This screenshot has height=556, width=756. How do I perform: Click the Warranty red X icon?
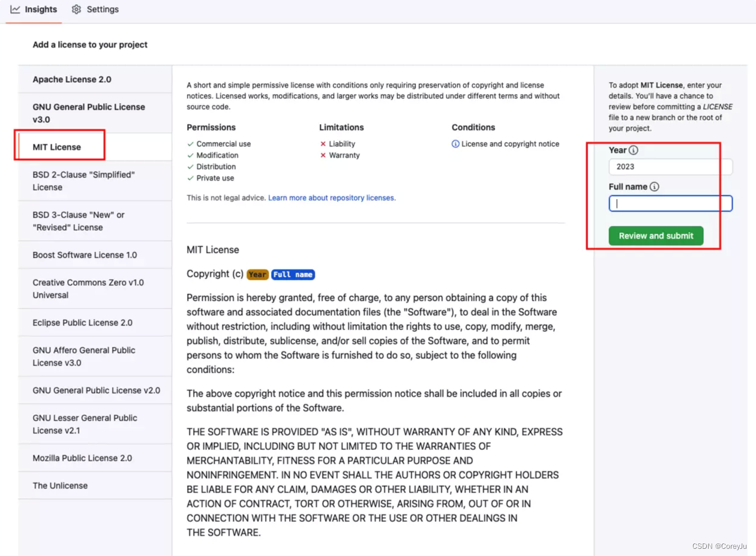coord(323,155)
